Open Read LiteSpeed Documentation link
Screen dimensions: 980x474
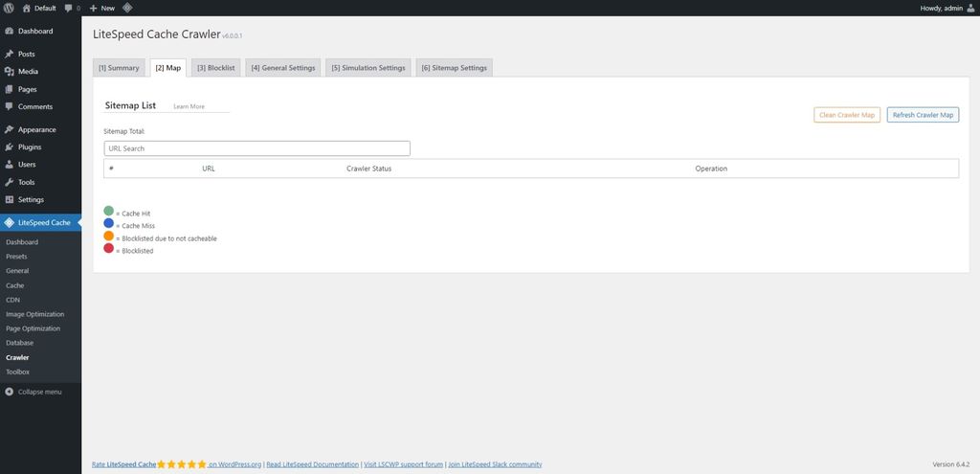point(313,464)
